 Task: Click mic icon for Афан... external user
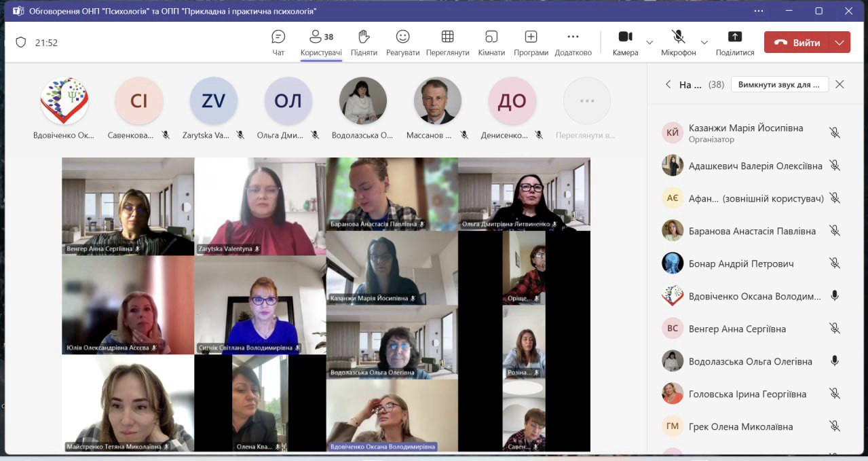pos(835,198)
